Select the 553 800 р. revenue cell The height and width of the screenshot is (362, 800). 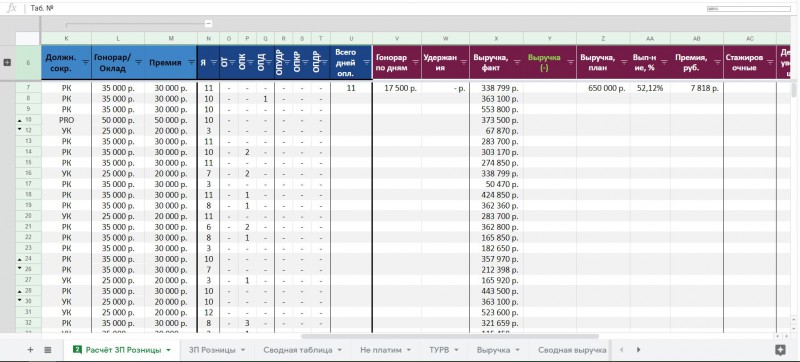496,110
